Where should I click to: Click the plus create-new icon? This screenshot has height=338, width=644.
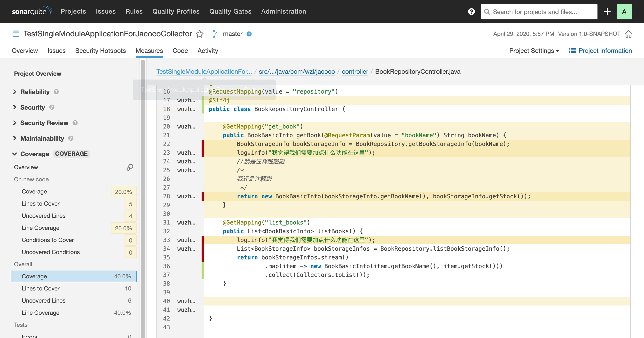[607, 11]
